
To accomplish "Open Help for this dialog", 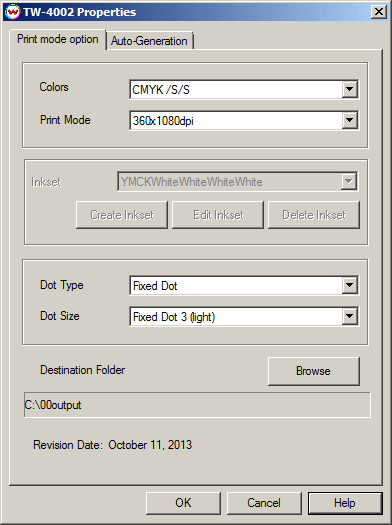I will point(345,503).
